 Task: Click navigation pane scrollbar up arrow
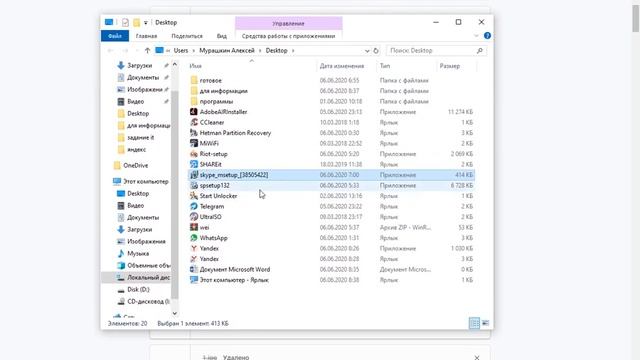pos(175,64)
